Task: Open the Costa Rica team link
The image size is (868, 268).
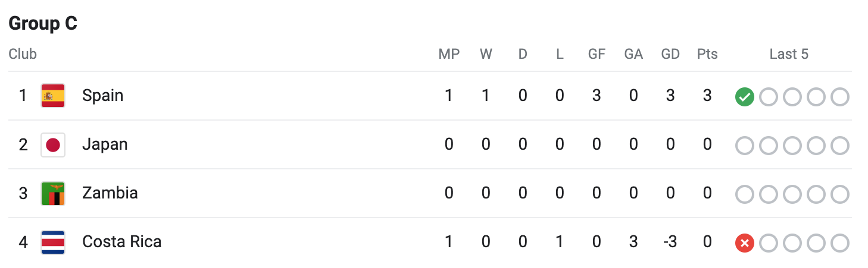Action: [121, 242]
